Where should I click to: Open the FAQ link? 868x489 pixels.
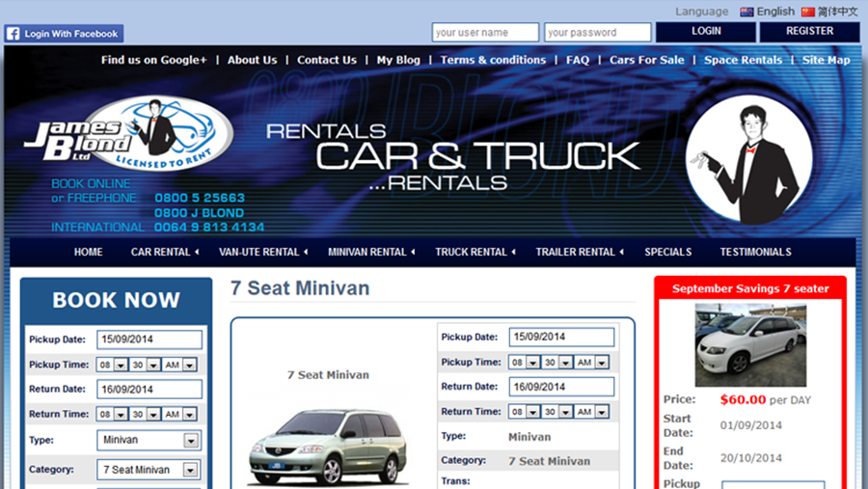click(x=578, y=60)
